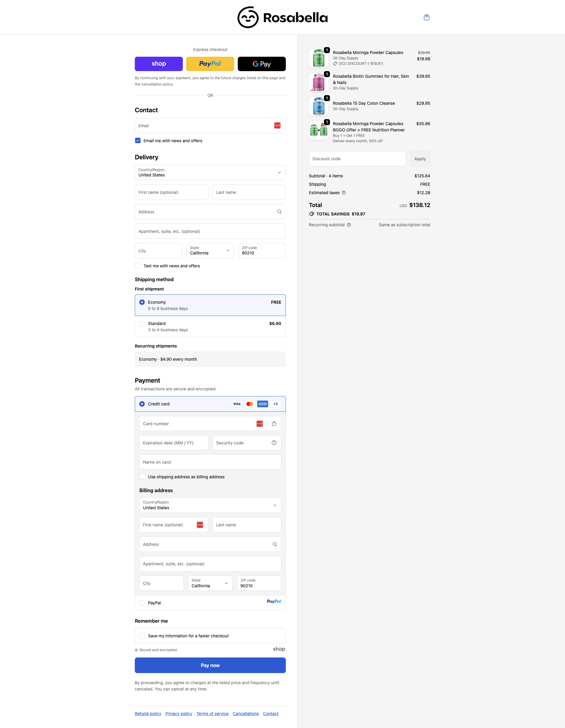Screen dimensions: 565x728
Task: Click the Visa card icon
Action: tap(237, 404)
